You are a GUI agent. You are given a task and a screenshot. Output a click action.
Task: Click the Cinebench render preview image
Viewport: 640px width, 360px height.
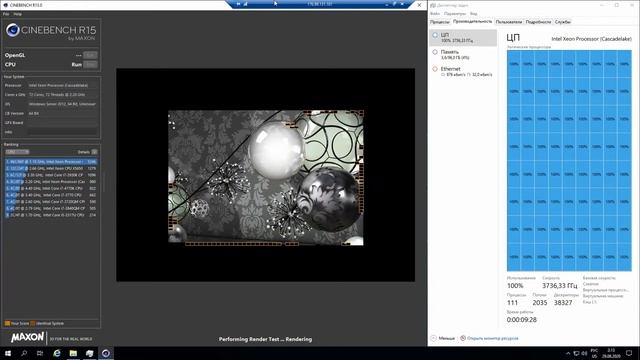coord(266,178)
